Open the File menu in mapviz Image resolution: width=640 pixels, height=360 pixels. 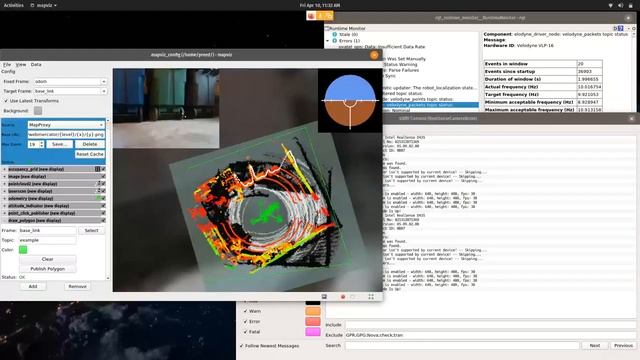pyautogui.click(x=7, y=64)
